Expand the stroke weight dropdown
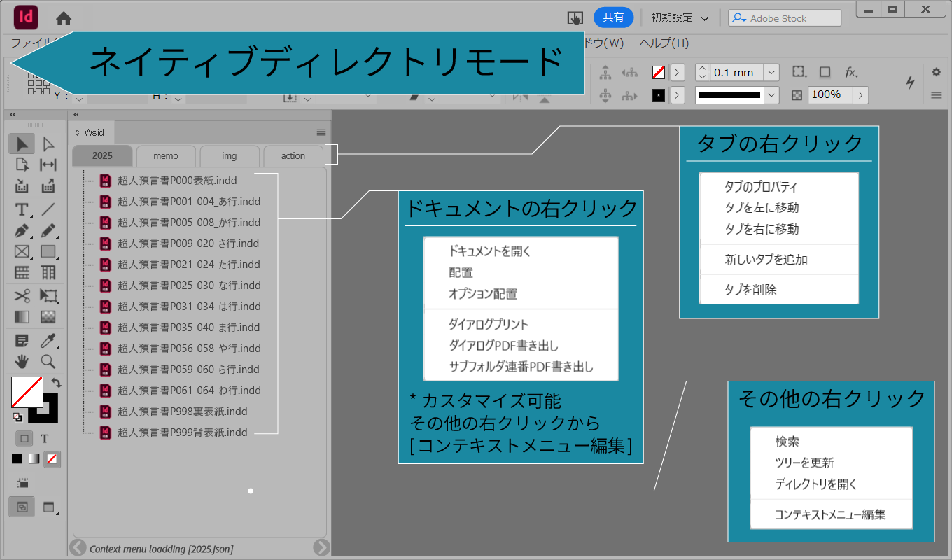This screenshot has height=560, width=952. [x=771, y=73]
